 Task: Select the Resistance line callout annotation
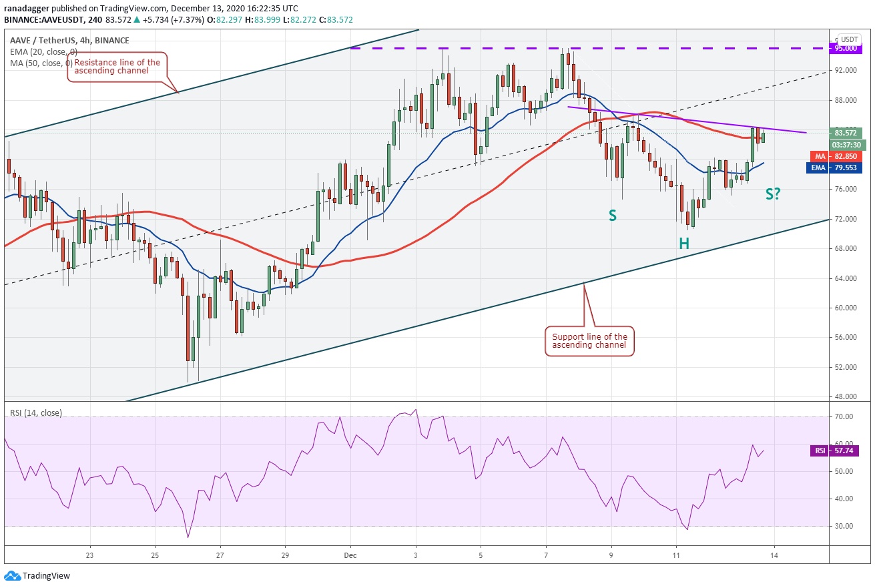point(117,67)
